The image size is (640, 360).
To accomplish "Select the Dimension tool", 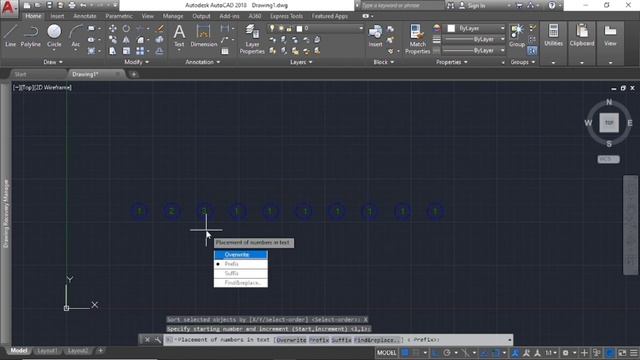I will (x=203, y=36).
